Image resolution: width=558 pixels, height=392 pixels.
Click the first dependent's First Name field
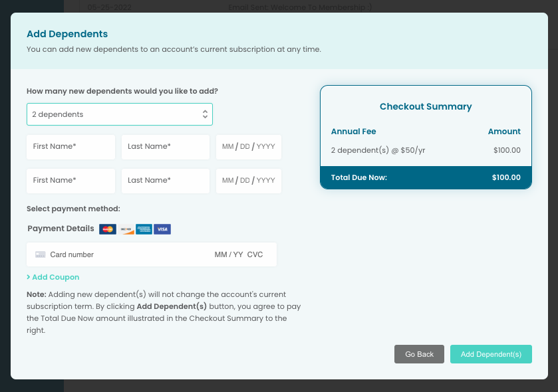70,147
